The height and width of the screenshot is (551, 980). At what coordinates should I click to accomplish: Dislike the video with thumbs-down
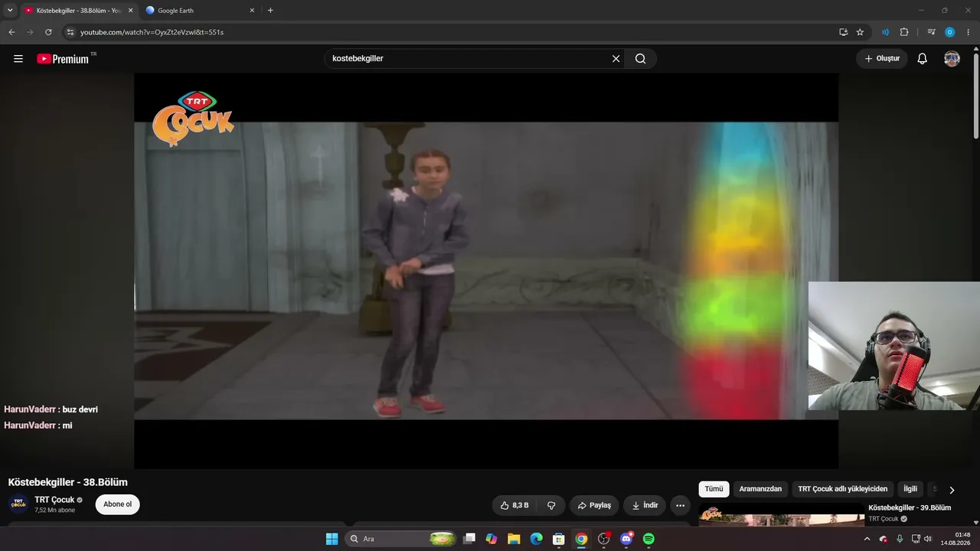pos(551,505)
